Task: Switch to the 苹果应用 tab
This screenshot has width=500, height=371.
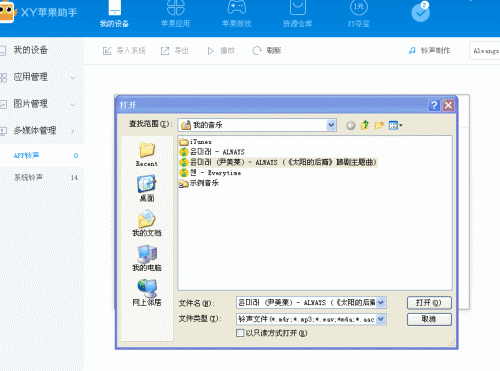Action: (x=175, y=14)
